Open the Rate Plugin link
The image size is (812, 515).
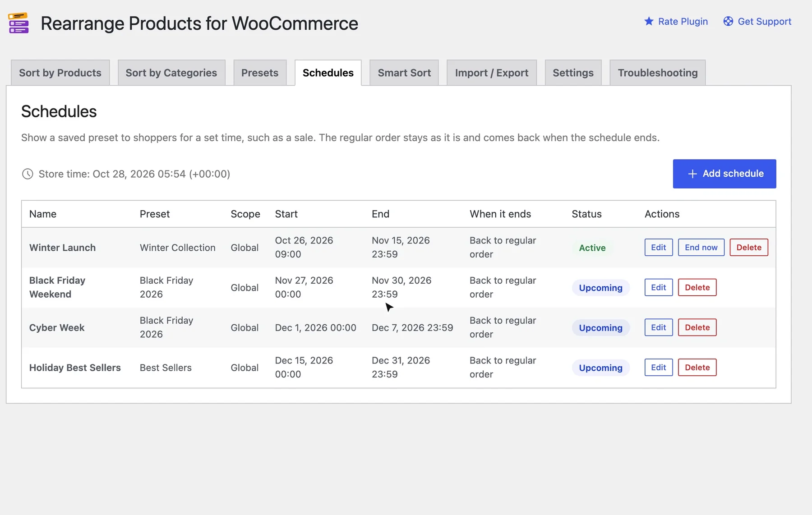[x=683, y=21]
